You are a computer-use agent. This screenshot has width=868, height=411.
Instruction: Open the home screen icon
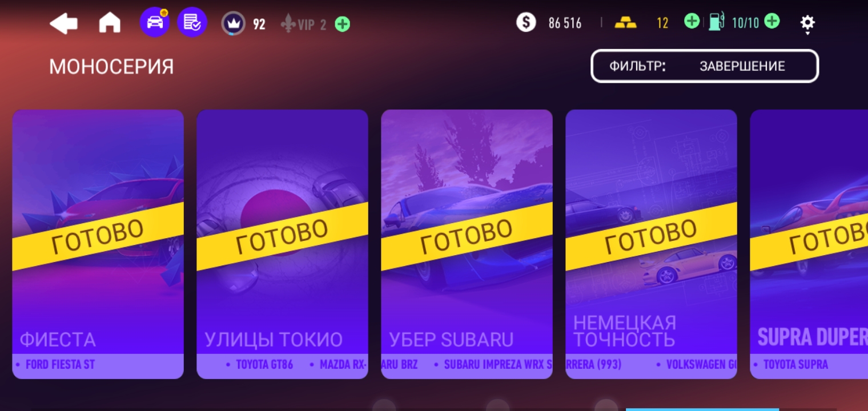pos(110,23)
